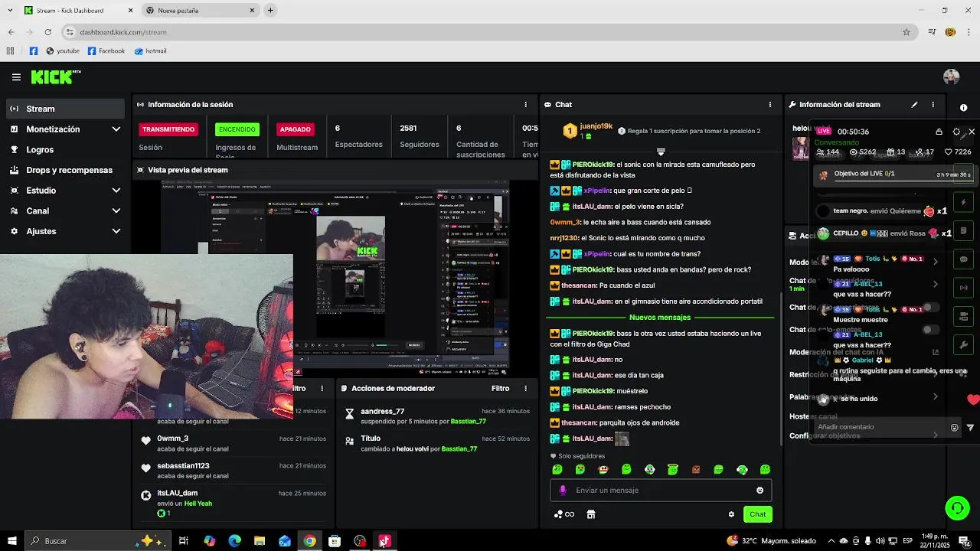Open the hotmail bookmark
Image resolution: width=980 pixels, height=551 pixels.
tap(150, 51)
